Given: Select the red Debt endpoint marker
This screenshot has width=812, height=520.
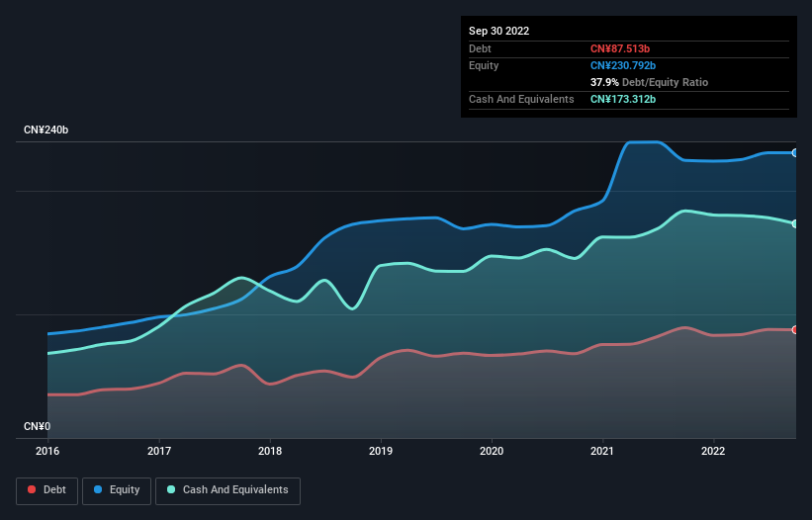Looking at the screenshot, I should pos(795,330).
